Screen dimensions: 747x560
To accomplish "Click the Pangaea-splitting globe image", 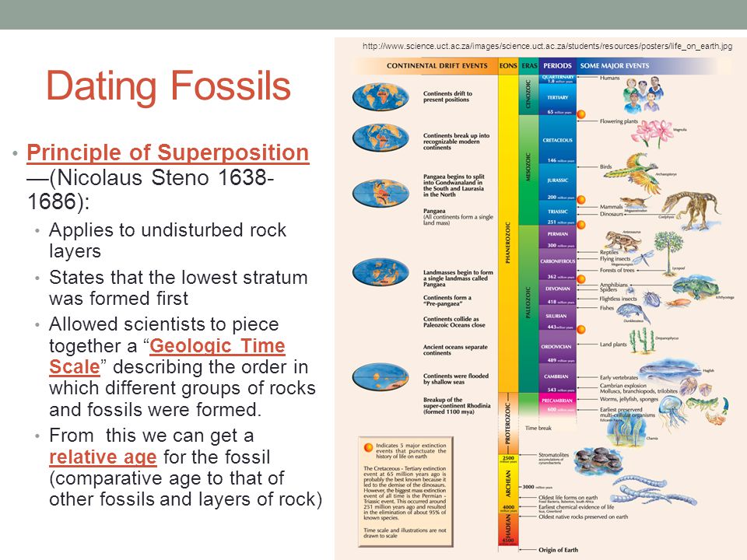I will [381, 193].
